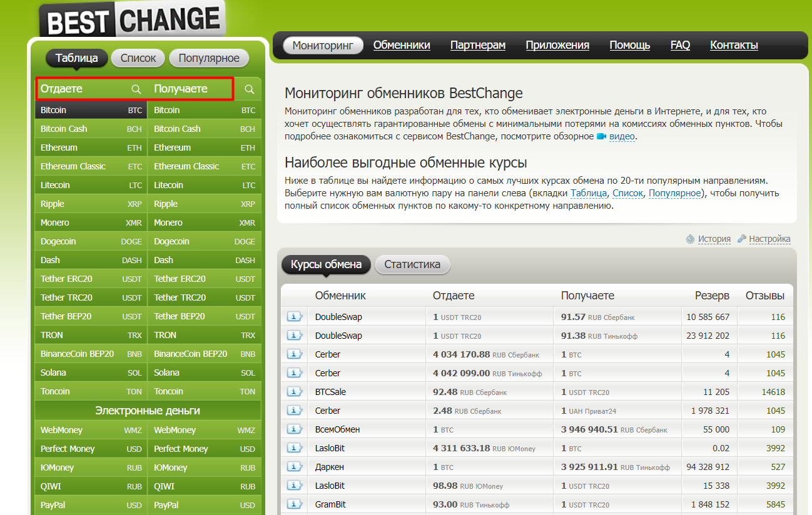The image size is (812, 515).
Task: Open the Настройка link
Action: click(x=769, y=239)
